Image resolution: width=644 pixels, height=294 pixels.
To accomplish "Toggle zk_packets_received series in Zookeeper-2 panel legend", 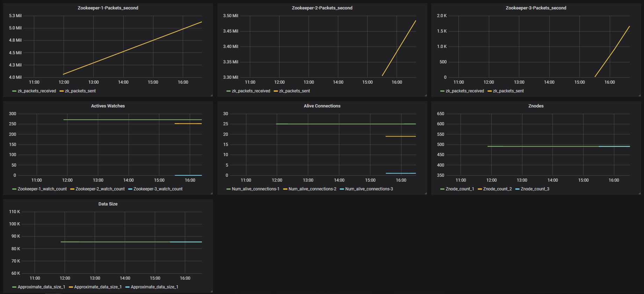I will (251, 91).
